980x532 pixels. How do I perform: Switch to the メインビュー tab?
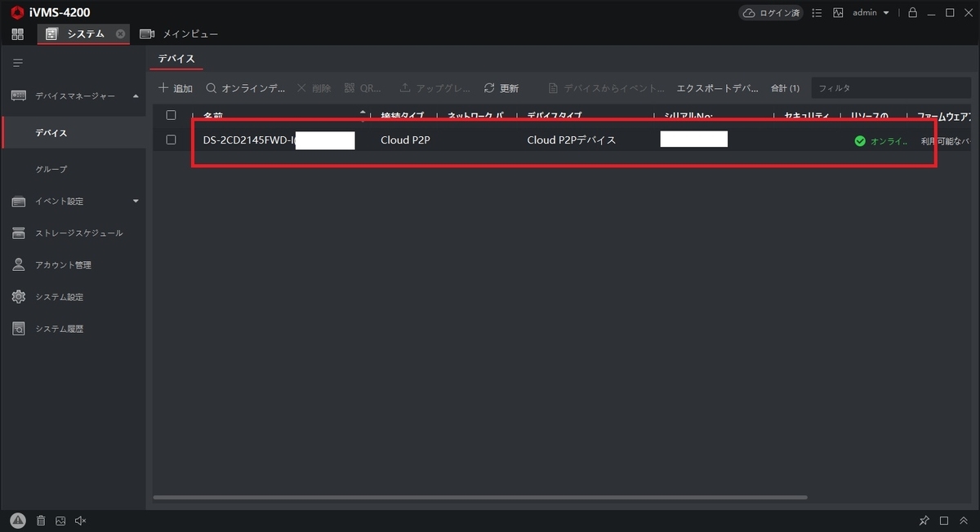coord(179,34)
